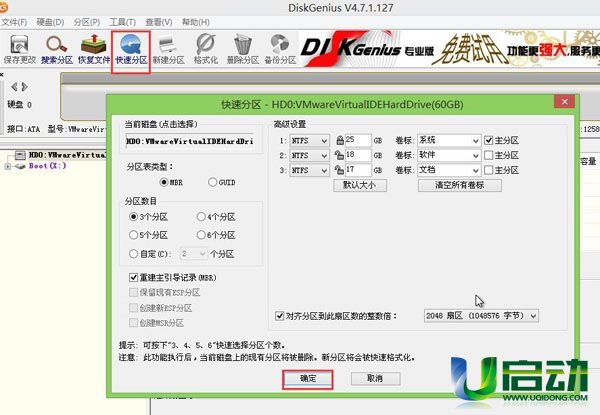Expand the Boot(X:) tree node
Image resolution: width=600 pixels, height=415 pixels.
point(7,166)
